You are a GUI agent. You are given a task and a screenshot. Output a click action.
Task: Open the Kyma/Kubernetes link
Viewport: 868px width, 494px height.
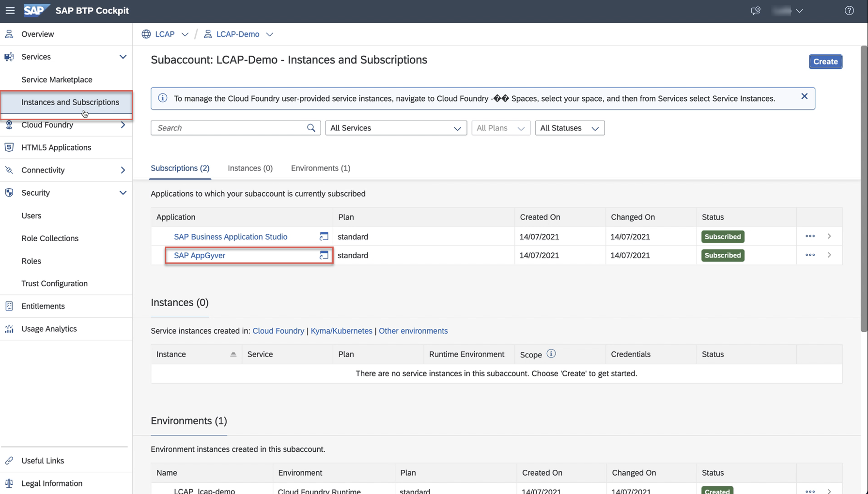click(341, 331)
